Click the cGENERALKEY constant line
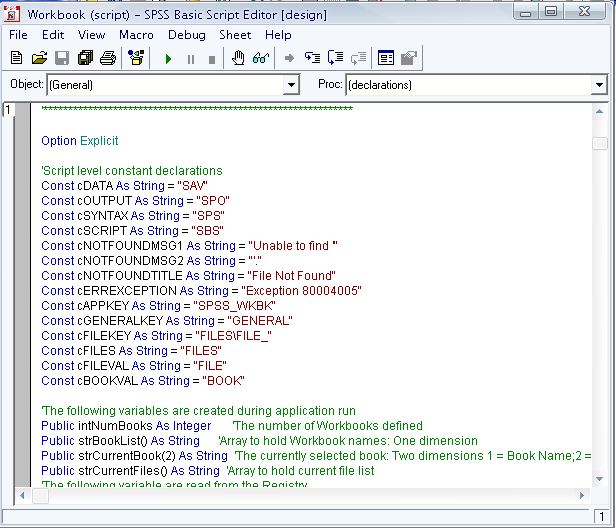 (x=167, y=321)
